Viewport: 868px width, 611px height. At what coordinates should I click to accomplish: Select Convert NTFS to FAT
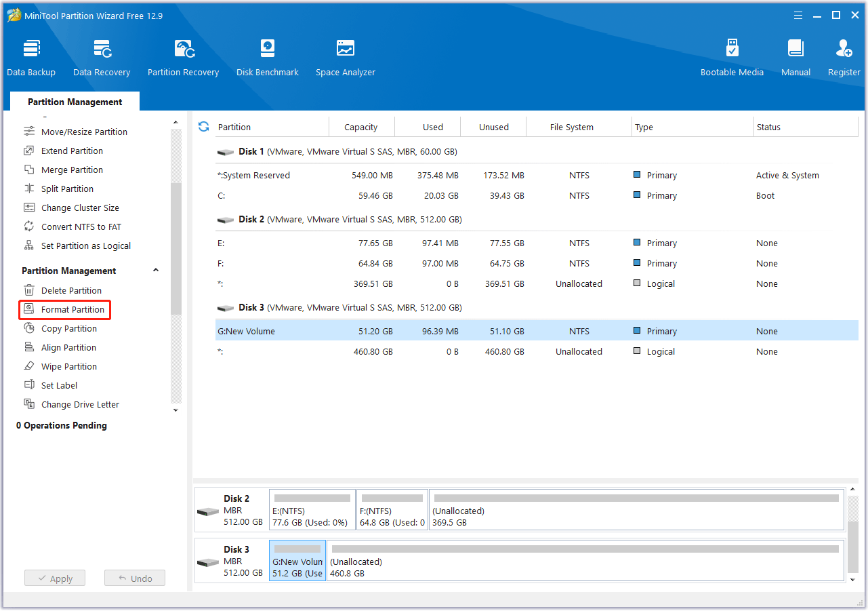(81, 226)
